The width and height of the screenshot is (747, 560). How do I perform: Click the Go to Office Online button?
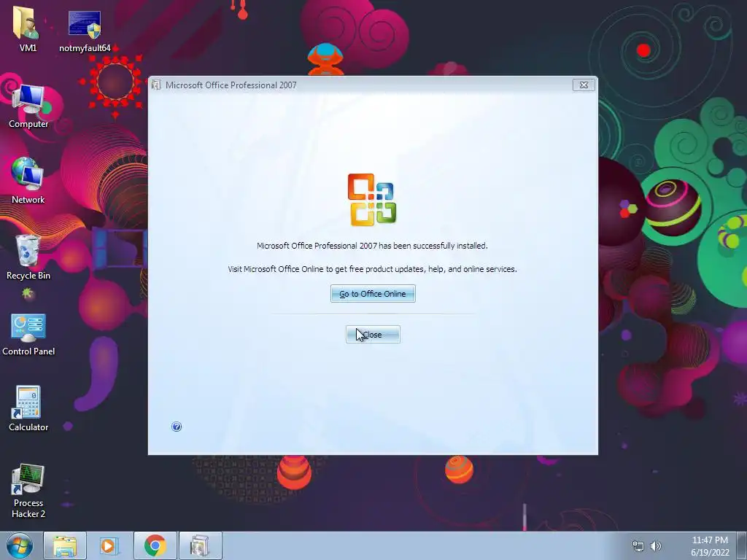(x=373, y=294)
